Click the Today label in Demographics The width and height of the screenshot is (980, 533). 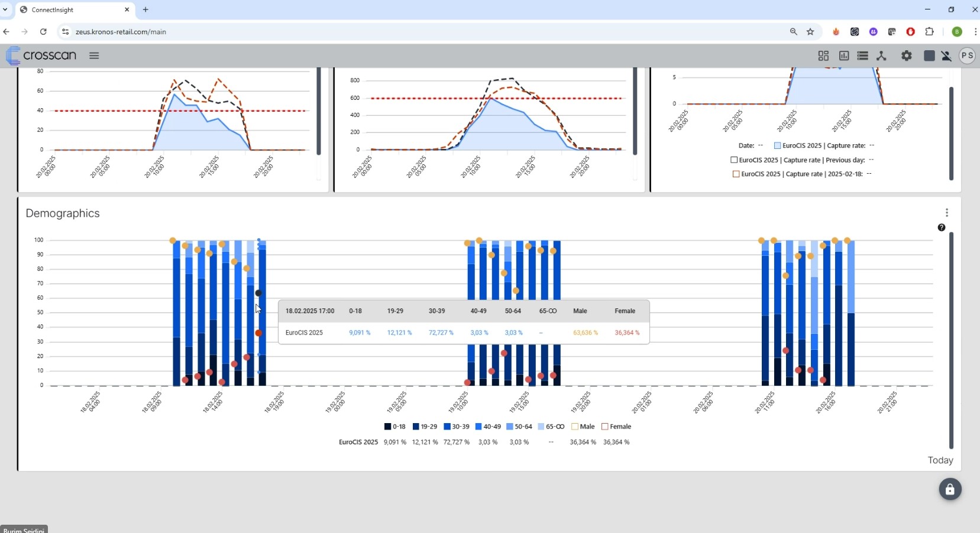coord(940,460)
